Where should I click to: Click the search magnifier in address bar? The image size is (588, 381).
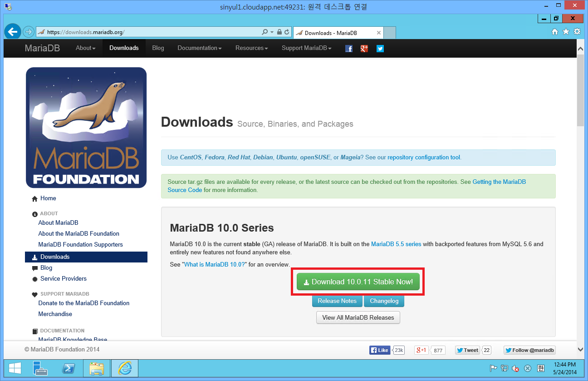coord(265,32)
